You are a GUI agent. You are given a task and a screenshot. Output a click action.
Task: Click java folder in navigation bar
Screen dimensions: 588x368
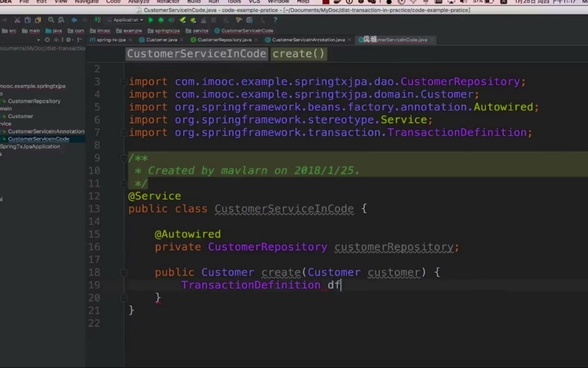53,31
